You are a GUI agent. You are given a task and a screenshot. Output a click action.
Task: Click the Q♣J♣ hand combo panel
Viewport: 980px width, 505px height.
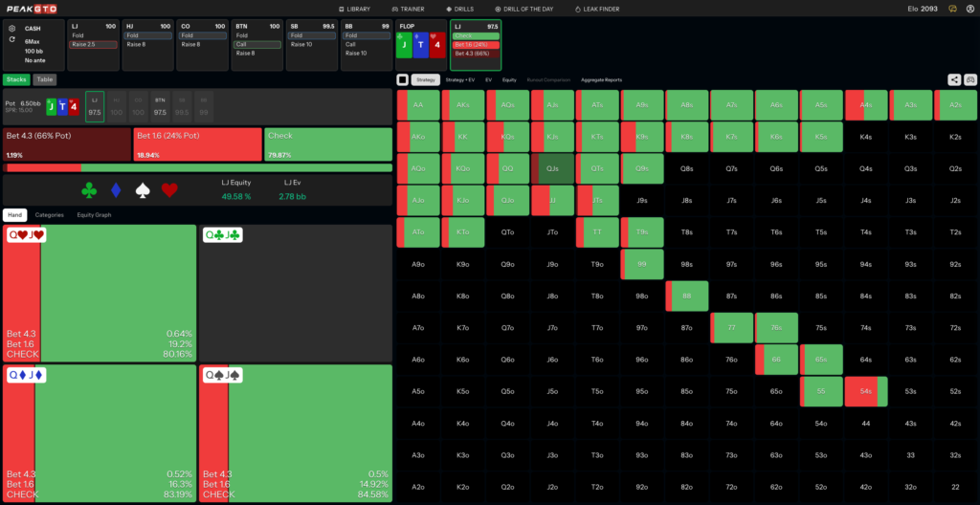point(296,293)
